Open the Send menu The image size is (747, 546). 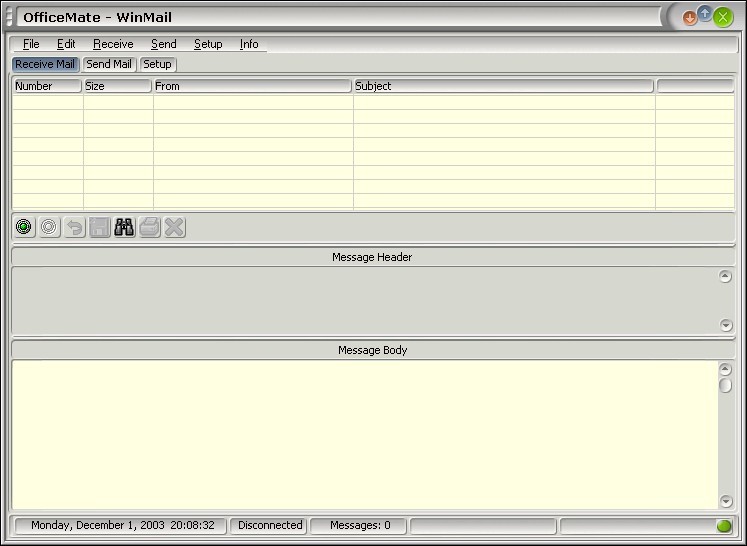163,44
